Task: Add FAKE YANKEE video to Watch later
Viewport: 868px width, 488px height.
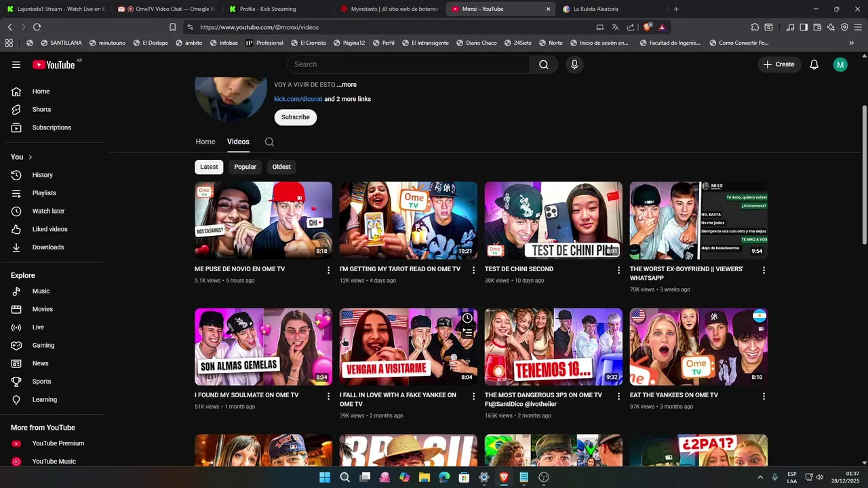Action: tap(467, 319)
